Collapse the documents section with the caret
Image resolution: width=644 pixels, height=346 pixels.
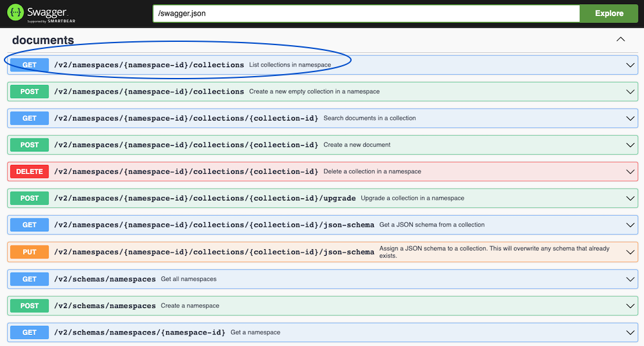tap(621, 39)
